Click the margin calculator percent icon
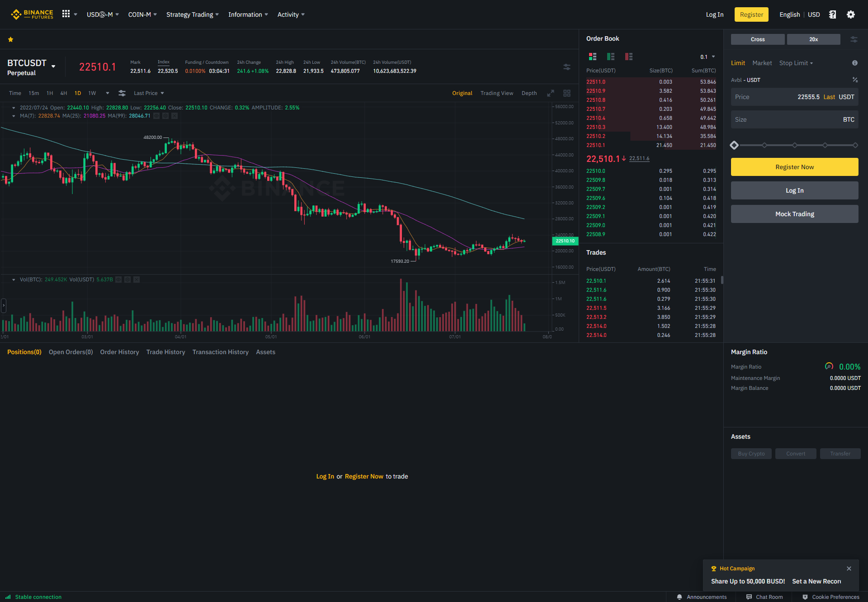This screenshot has width=868, height=602. click(855, 80)
